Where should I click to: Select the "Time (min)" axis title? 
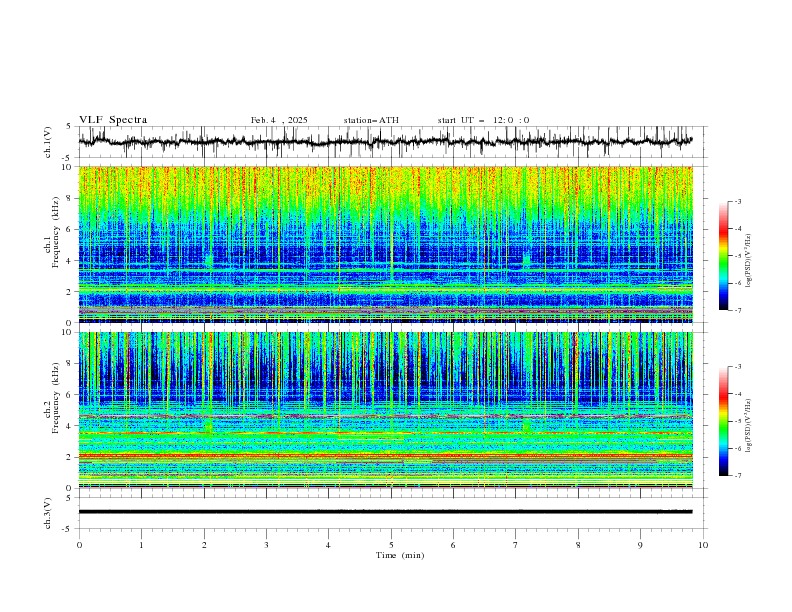pyautogui.click(x=400, y=555)
